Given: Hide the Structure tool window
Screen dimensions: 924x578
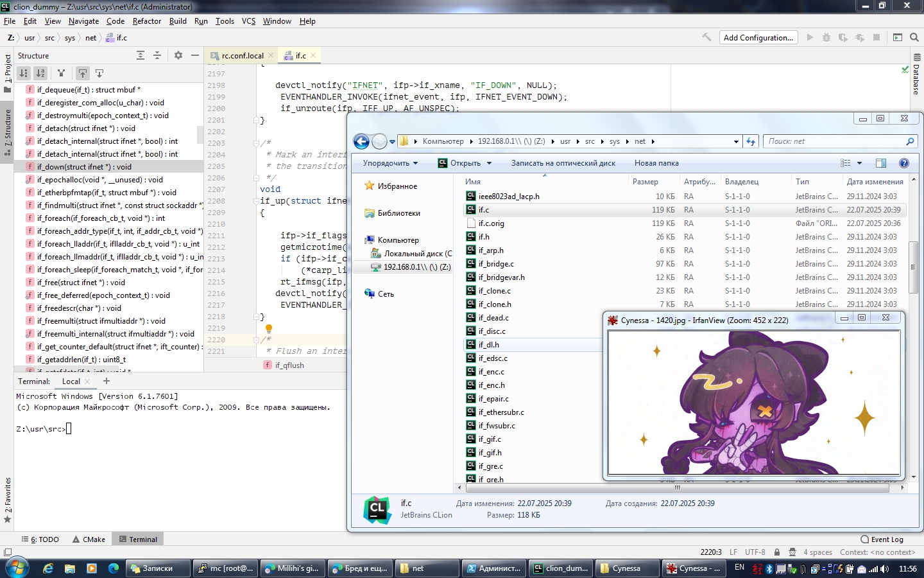Looking at the screenshot, I should pos(195,56).
